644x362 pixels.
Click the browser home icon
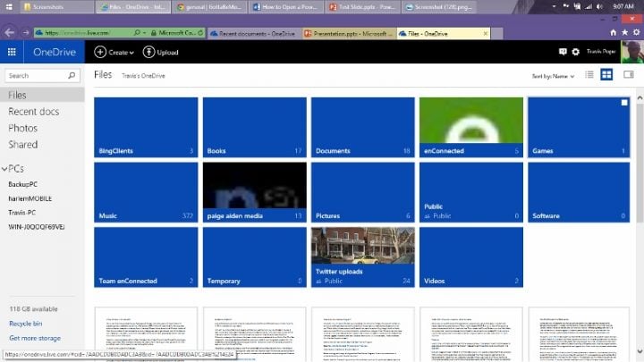coord(614,32)
